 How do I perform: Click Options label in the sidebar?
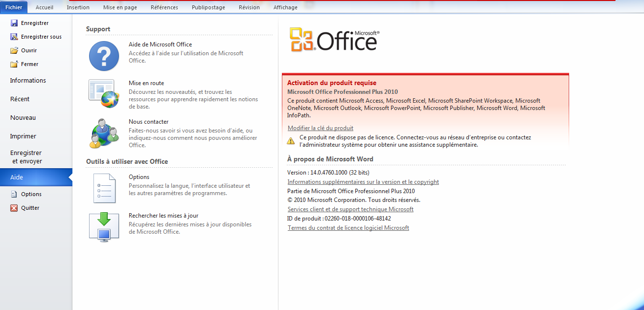pos(31,194)
